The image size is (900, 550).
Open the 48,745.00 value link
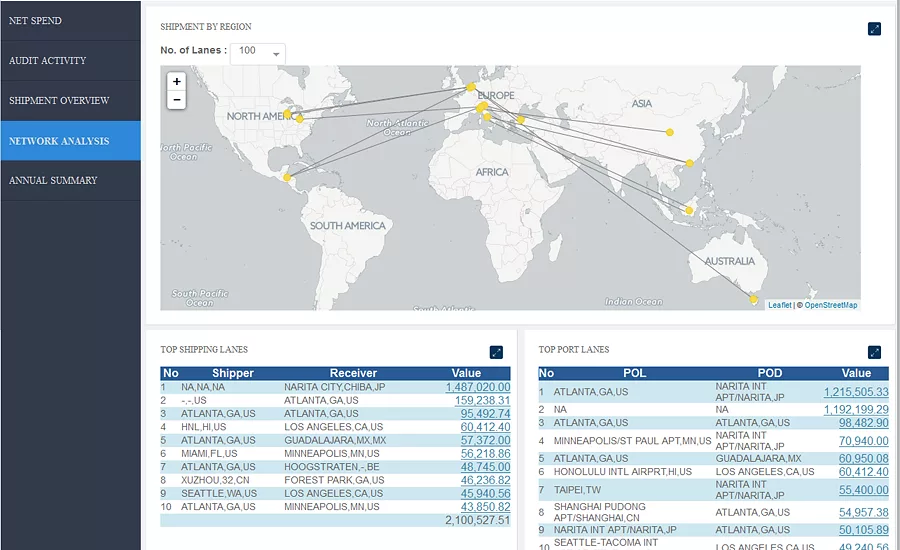click(485, 467)
